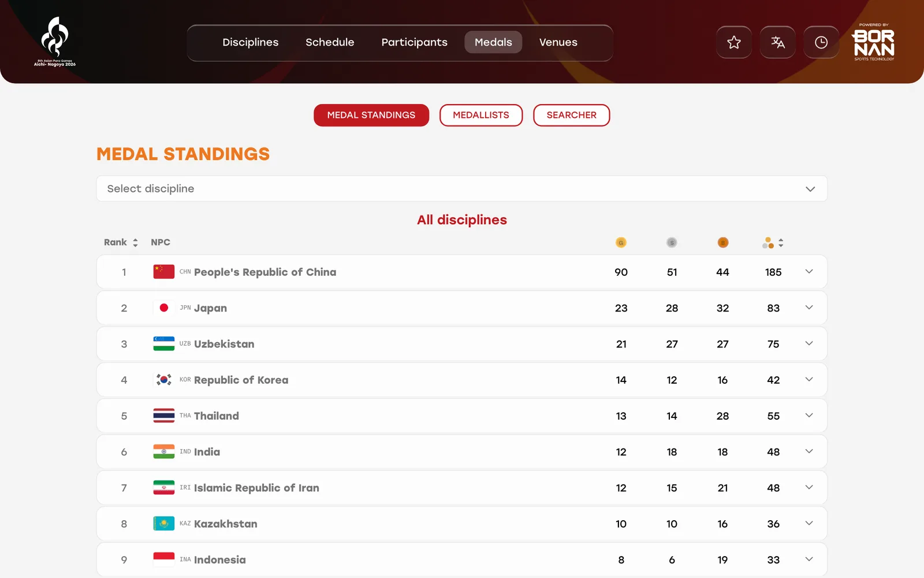Sort by the gold medal column icon
Viewport: 924px width, 578px height.
(x=621, y=243)
